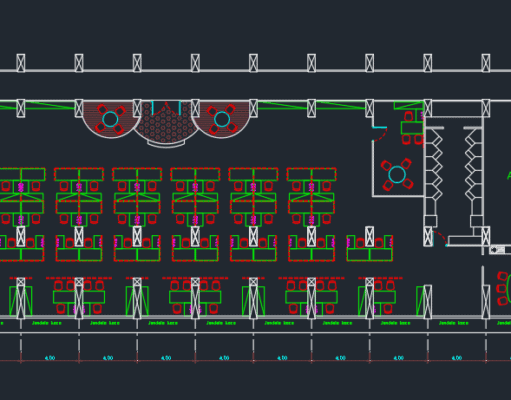This screenshot has width=511, height=400.
Task: Select the green cabinet at the top of the meeting room
Action: tap(409, 106)
